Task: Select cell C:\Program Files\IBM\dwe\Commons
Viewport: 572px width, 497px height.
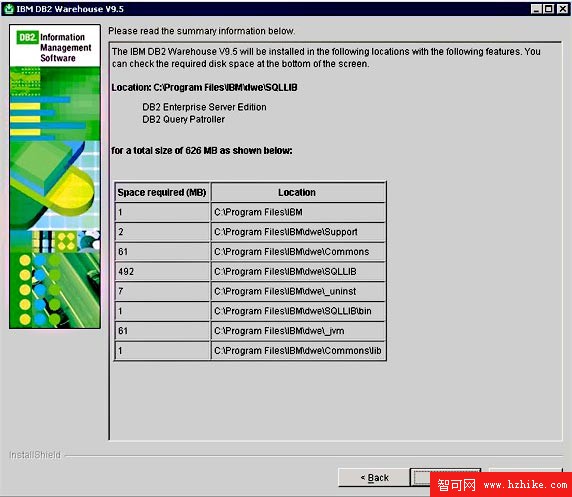Action: 298,251
